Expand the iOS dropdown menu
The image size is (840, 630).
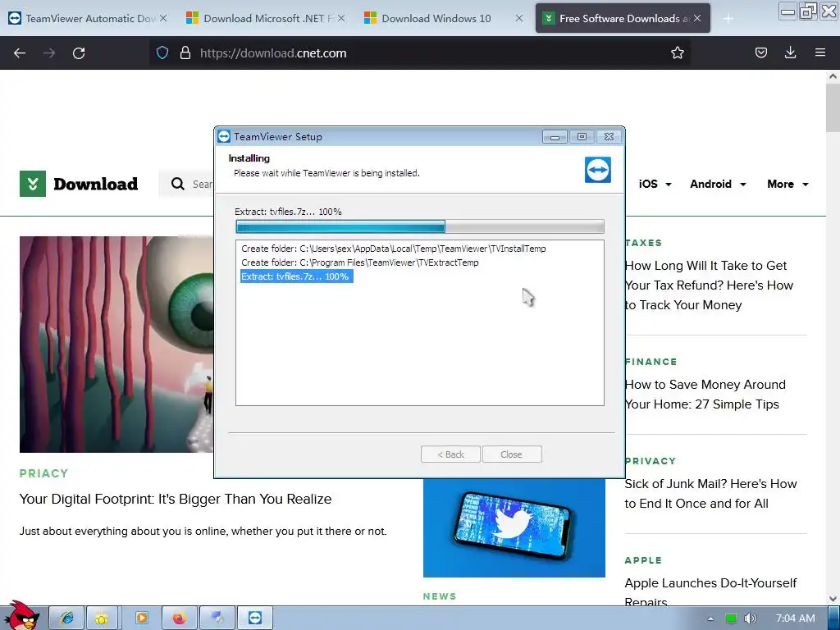coord(655,184)
